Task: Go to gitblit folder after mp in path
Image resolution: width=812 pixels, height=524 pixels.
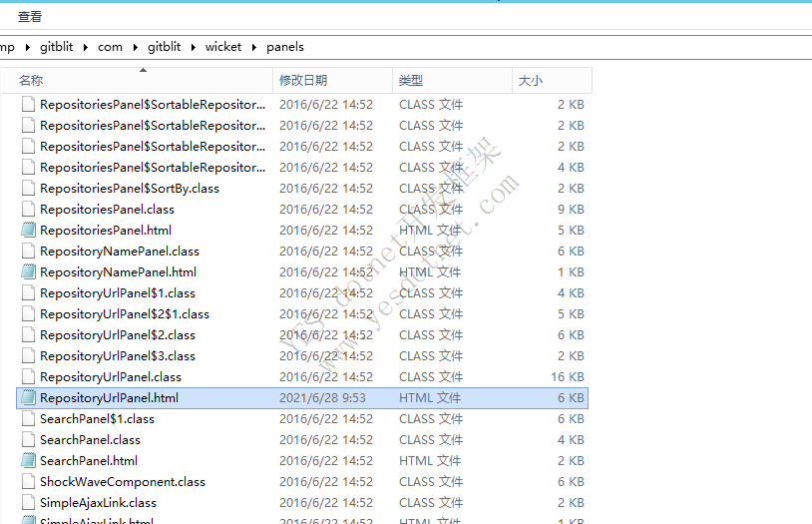Action: click(56, 47)
